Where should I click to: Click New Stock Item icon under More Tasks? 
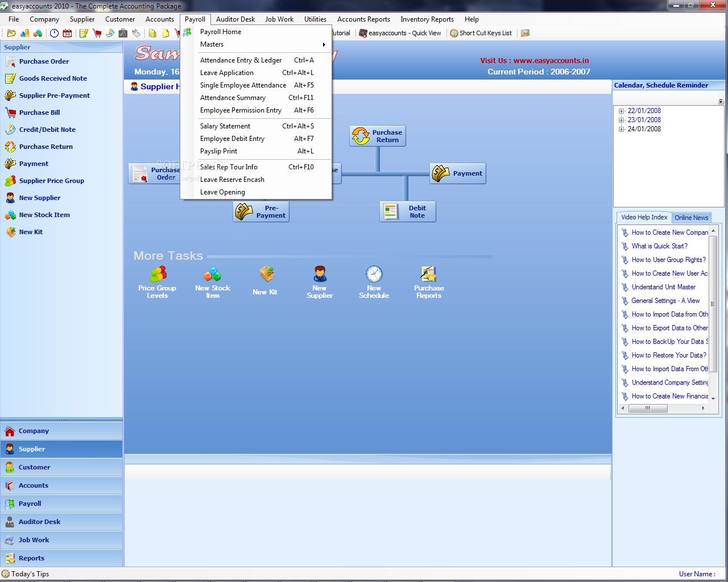point(213,282)
